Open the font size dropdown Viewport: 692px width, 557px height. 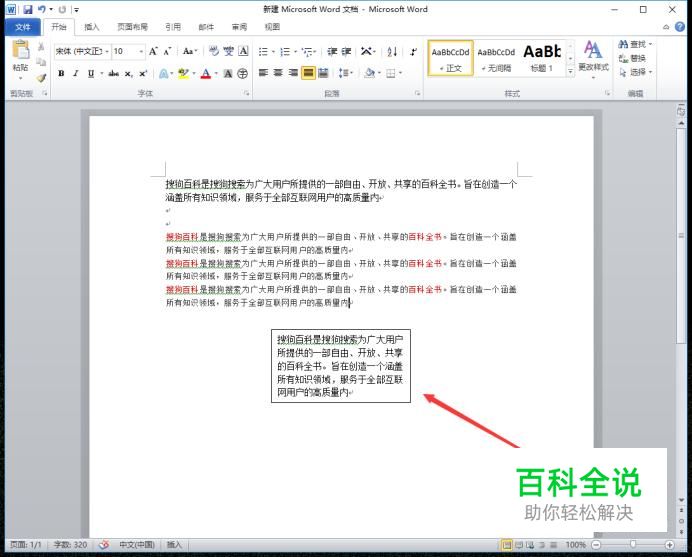(x=141, y=52)
